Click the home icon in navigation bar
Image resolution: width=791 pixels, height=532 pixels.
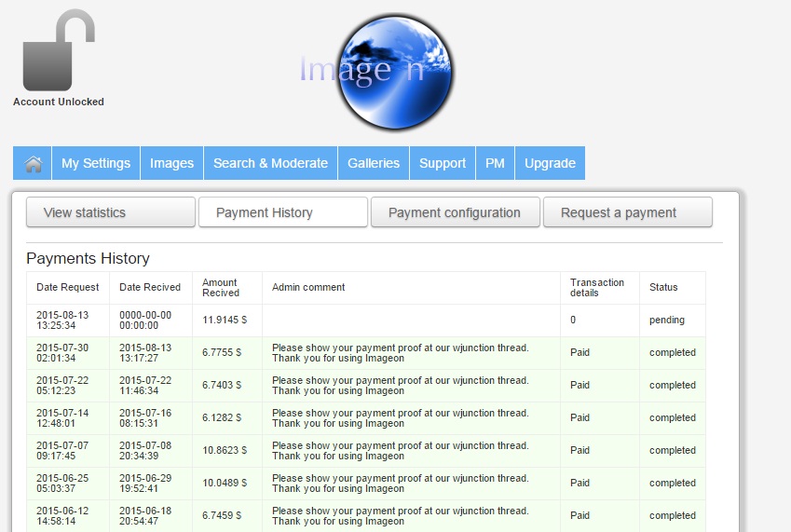(33, 163)
